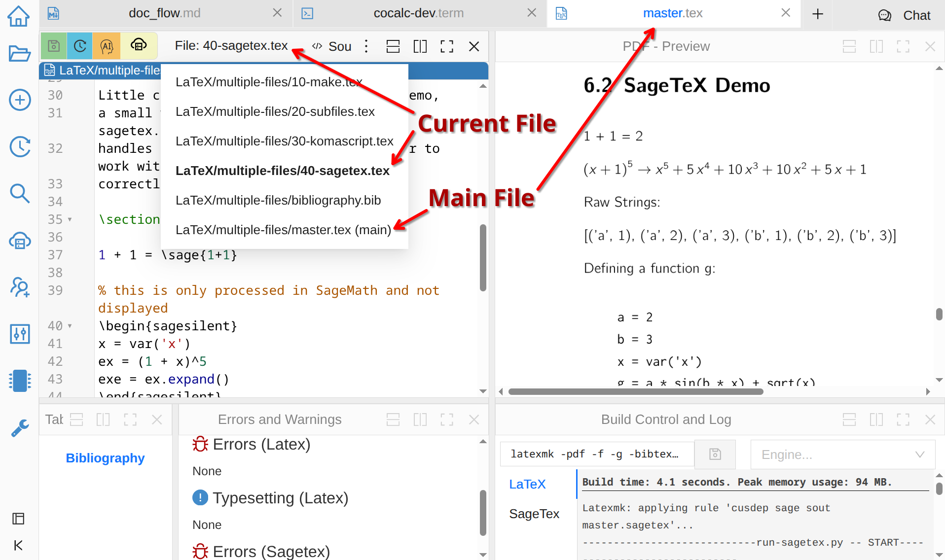This screenshot has width=945, height=560.
Task: Switch to the doc_flow.md tab
Action: (x=164, y=13)
